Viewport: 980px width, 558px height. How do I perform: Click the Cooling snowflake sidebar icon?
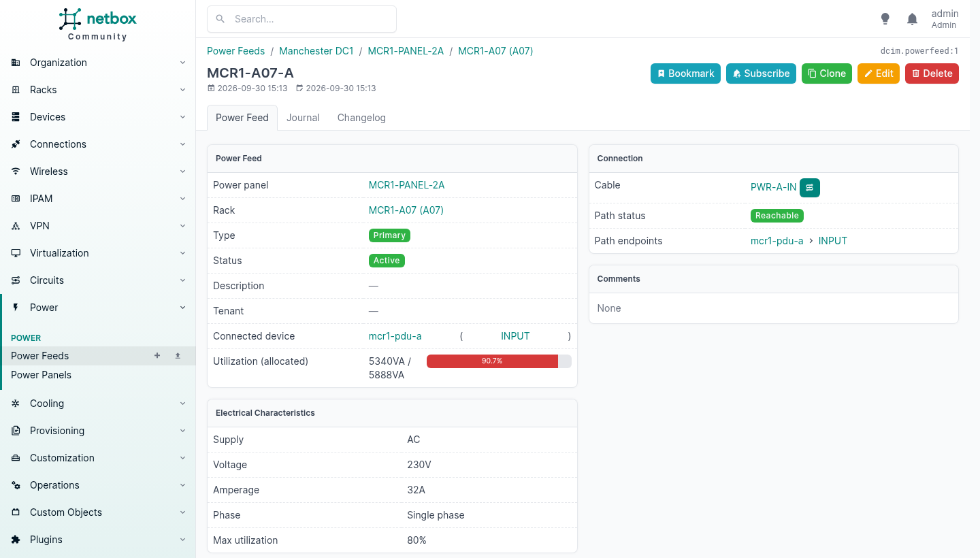16,404
